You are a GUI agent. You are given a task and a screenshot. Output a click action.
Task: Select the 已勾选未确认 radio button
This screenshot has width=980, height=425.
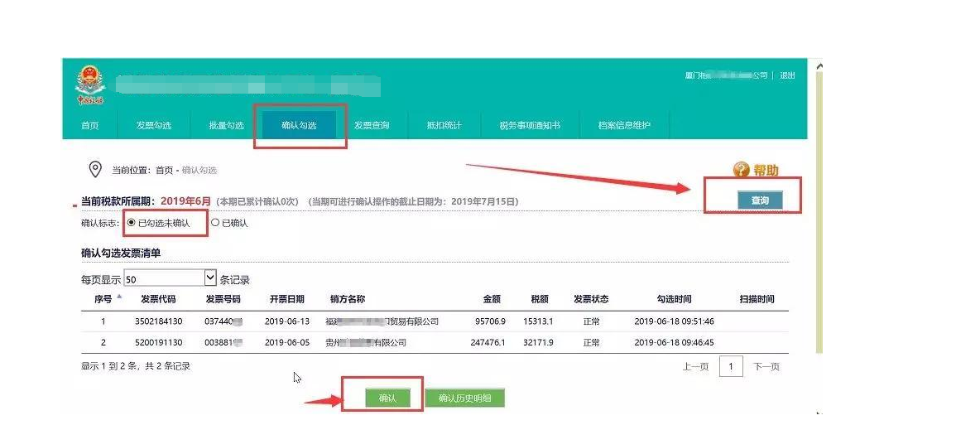132,222
